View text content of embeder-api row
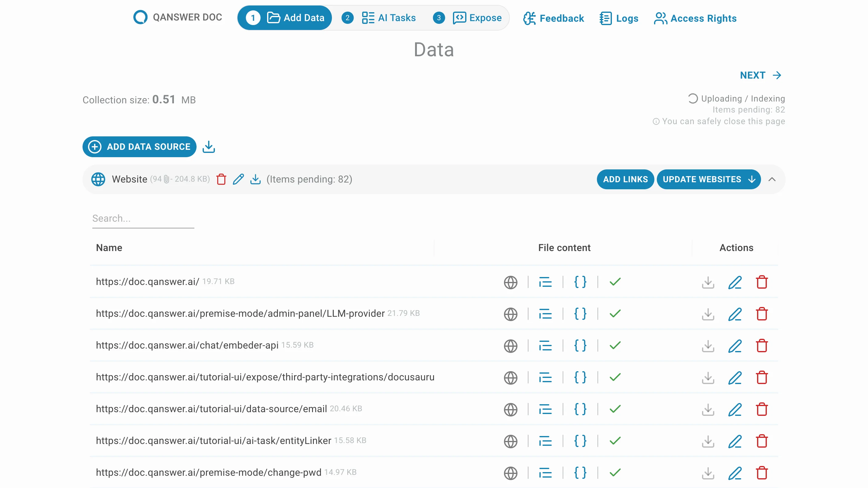This screenshot has width=868, height=488. 545,346
